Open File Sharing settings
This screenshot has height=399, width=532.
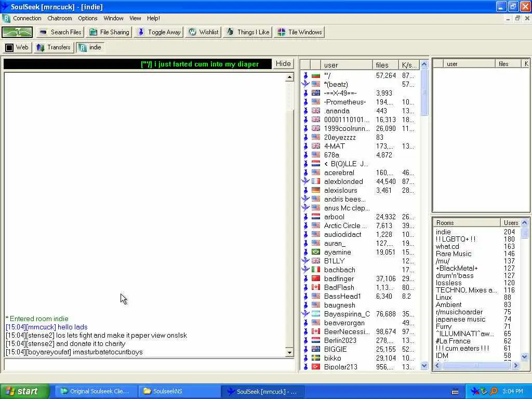(x=109, y=32)
